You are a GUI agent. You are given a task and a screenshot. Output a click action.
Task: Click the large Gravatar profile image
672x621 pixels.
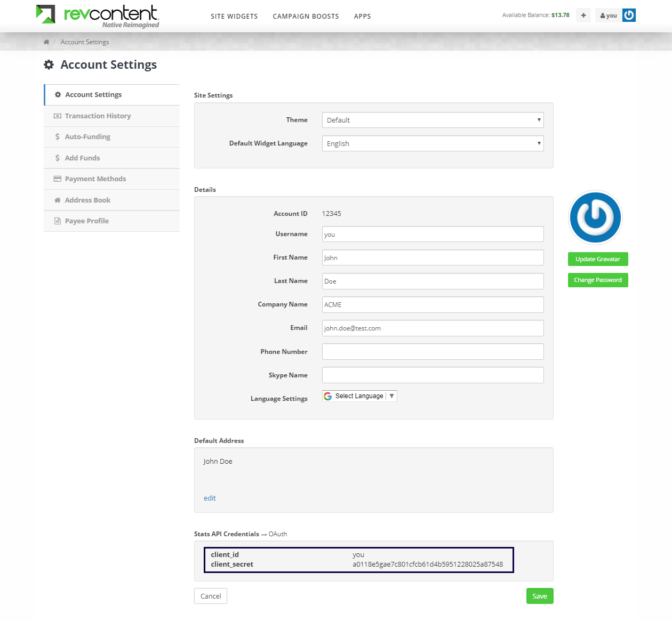tap(595, 217)
